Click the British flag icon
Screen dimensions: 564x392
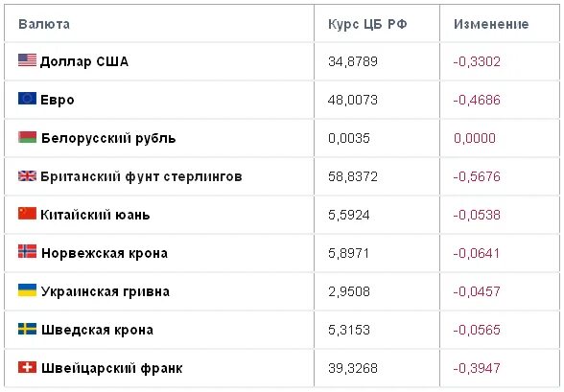(x=27, y=175)
